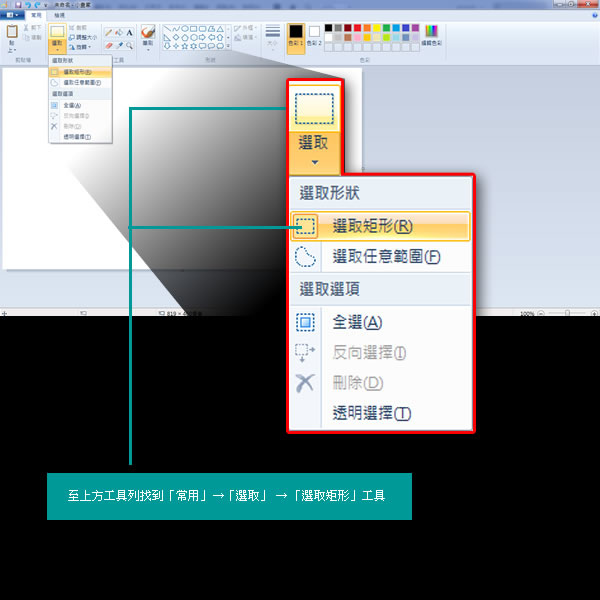The image size is (600, 600).
Task: Click the zoom out minus button in status bar
Action: point(541,313)
